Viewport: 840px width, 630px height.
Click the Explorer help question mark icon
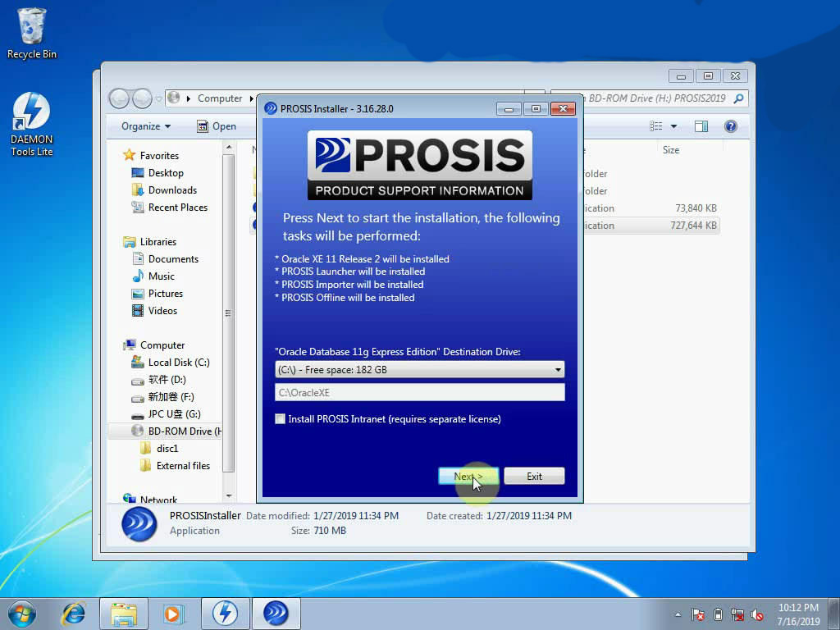coord(730,126)
